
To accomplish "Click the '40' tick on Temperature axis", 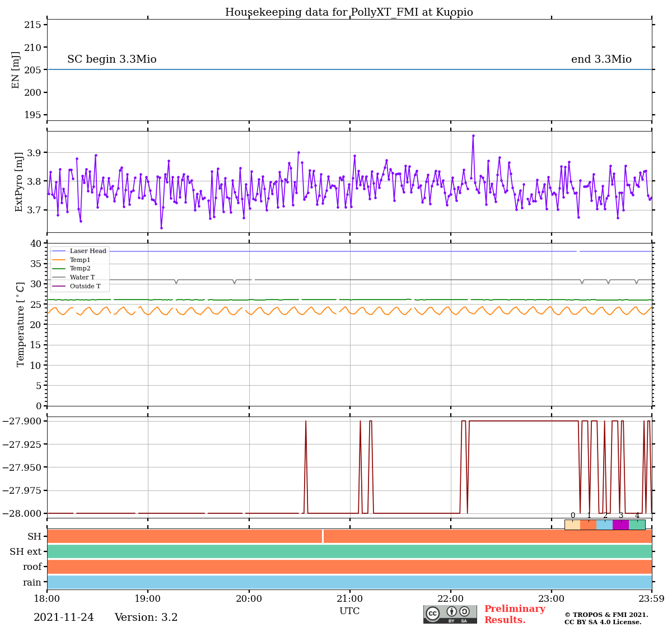I will coord(36,244).
